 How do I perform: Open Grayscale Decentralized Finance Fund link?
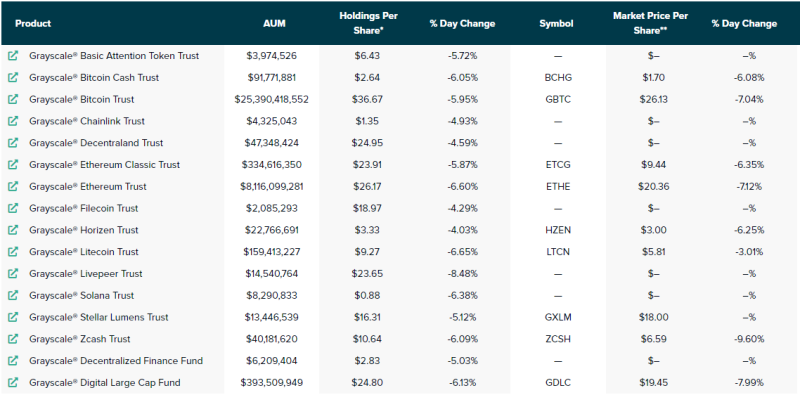(x=116, y=361)
